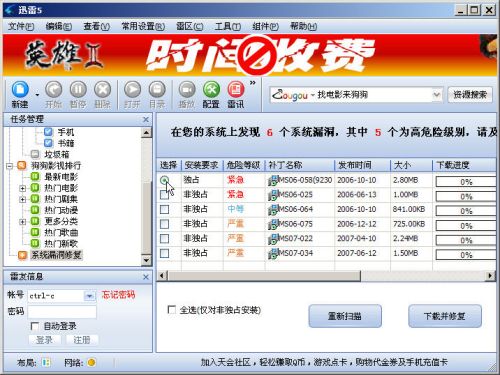
Task: Open the 常用设置(R) menu
Action: [143, 26]
